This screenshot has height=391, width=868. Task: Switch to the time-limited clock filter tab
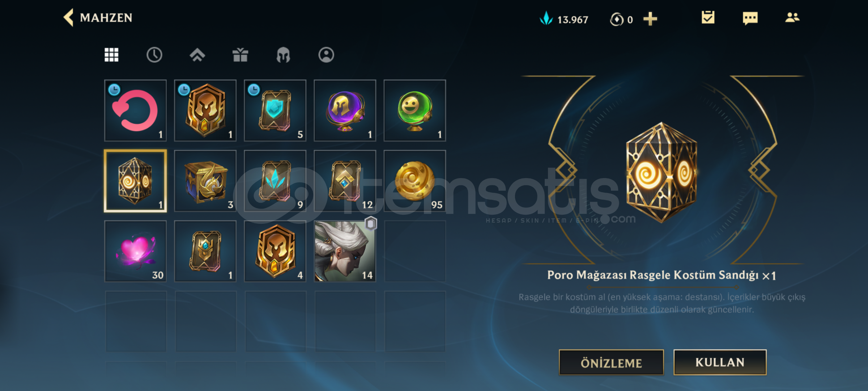coord(154,55)
